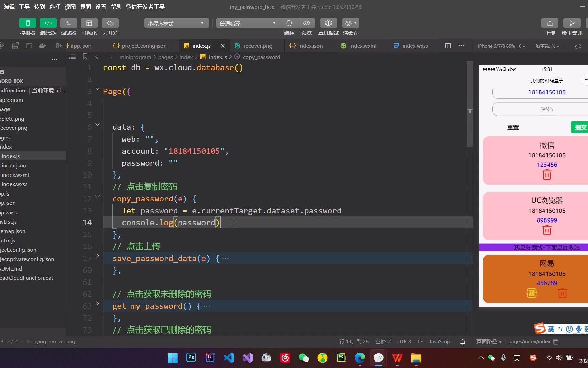Viewport: 588px width, 368px height.
Task: Click the password input field in simulator
Action: pos(540,109)
